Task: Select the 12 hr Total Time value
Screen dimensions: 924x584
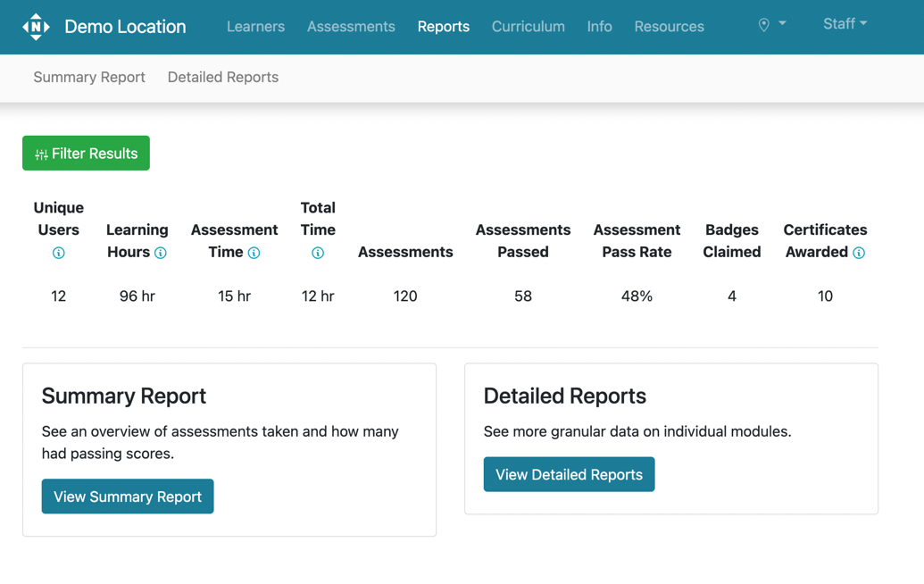Action: pyautogui.click(x=318, y=296)
